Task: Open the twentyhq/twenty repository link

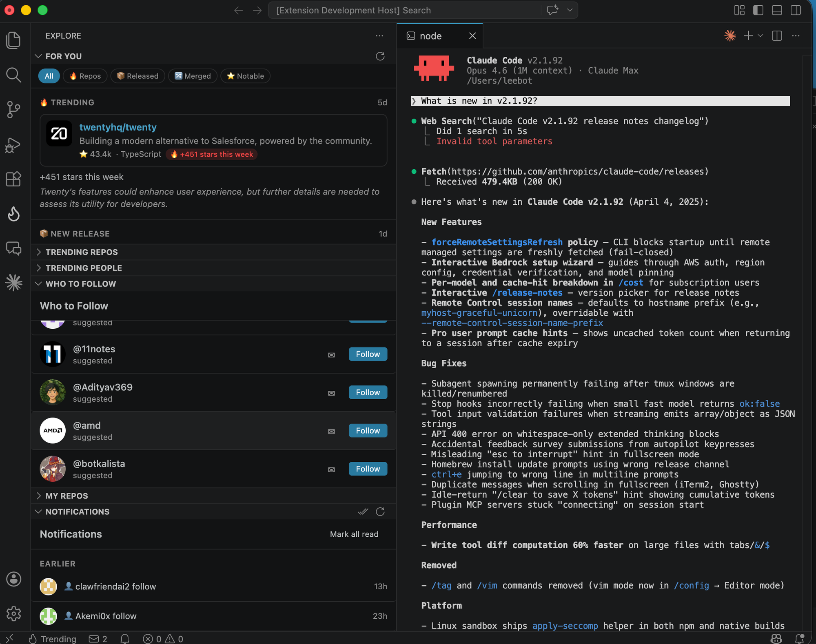Action: pyautogui.click(x=118, y=127)
